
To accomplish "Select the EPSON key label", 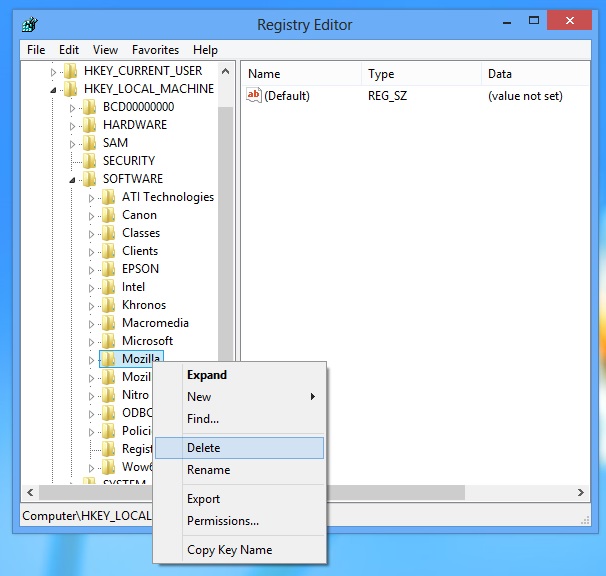I will tap(140, 269).
